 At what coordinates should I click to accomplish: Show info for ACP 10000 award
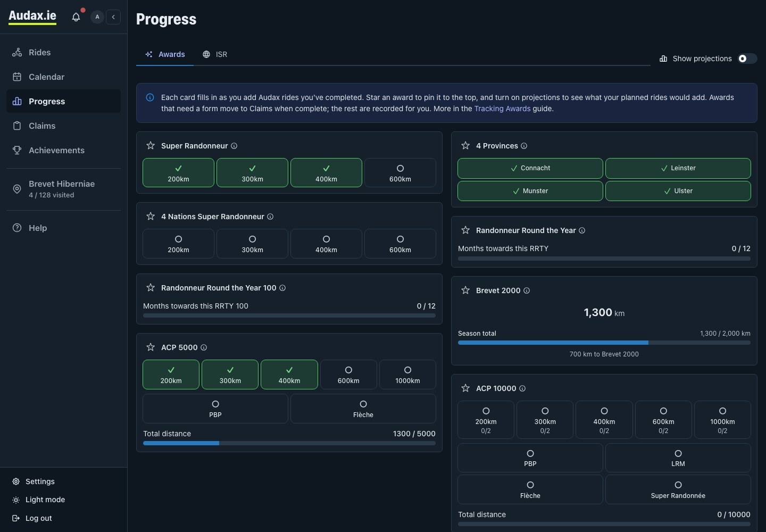pos(522,388)
